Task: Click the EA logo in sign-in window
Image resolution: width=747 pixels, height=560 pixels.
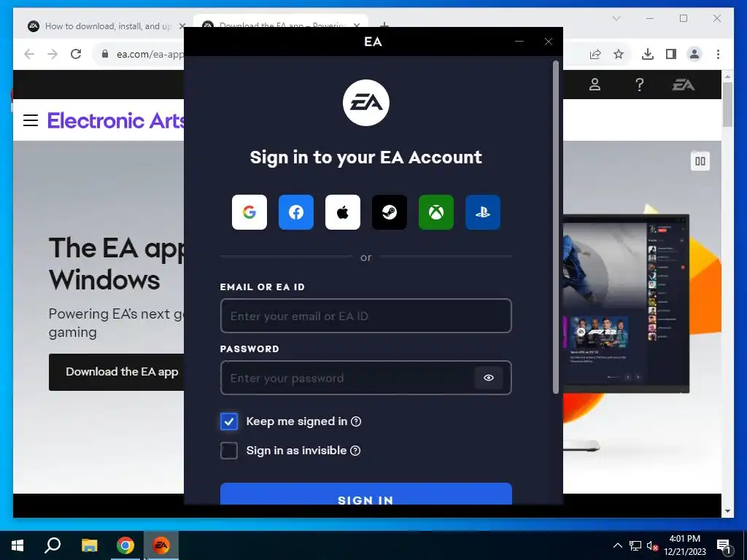Action: [x=366, y=103]
